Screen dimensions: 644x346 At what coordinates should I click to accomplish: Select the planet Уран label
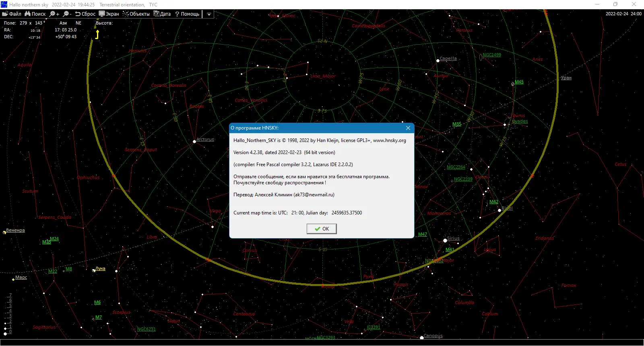[x=566, y=78]
